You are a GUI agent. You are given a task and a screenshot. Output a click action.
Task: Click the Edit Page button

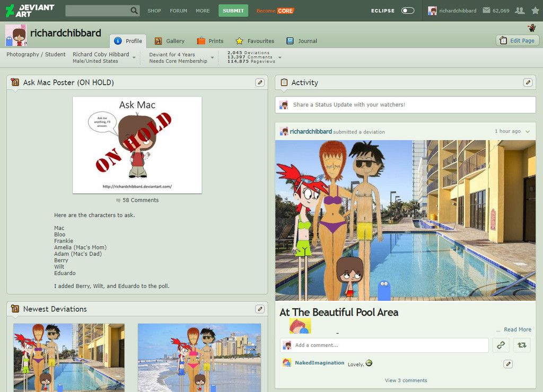[x=518, y=40]
